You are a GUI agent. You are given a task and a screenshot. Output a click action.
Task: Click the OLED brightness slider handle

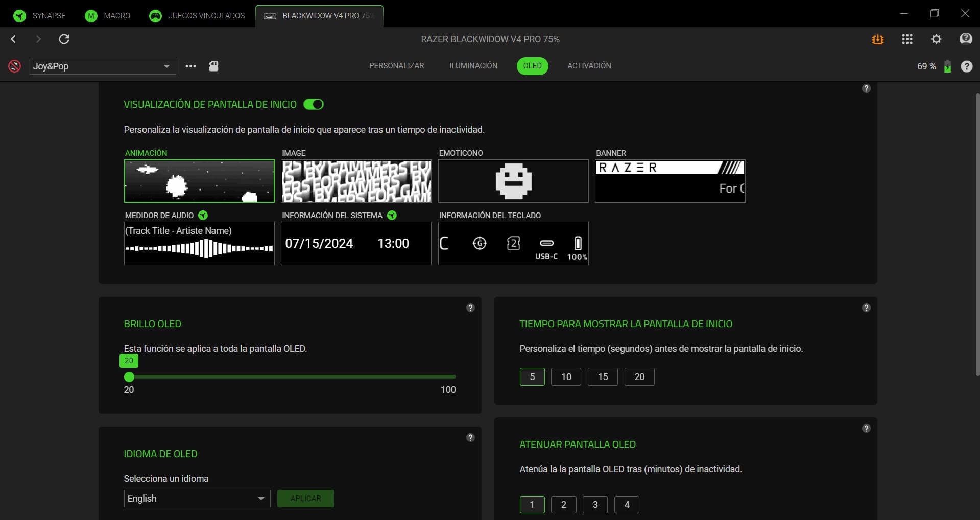[x=129, y=377]
